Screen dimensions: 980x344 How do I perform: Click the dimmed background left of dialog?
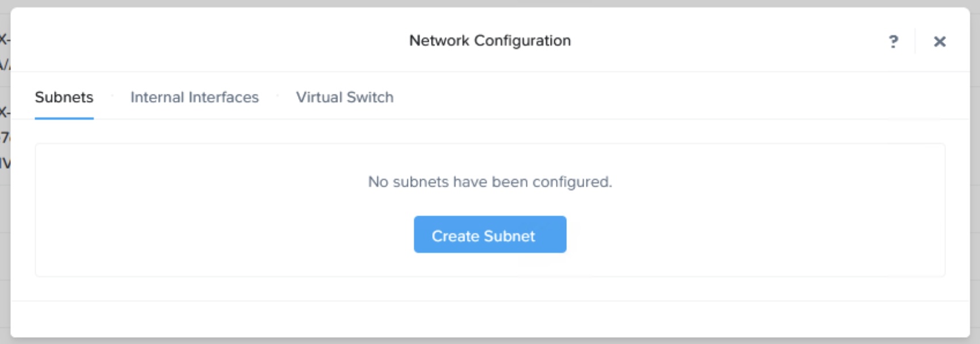click(x=5, y=259)
